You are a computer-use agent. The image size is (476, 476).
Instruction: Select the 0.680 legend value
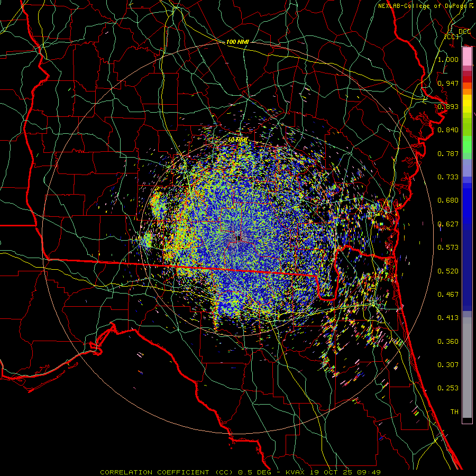pos(448,200)
